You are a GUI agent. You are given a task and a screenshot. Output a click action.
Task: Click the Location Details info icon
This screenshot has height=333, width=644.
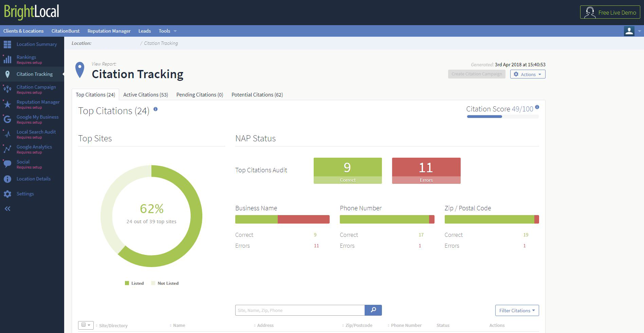(x=7, y=179)
